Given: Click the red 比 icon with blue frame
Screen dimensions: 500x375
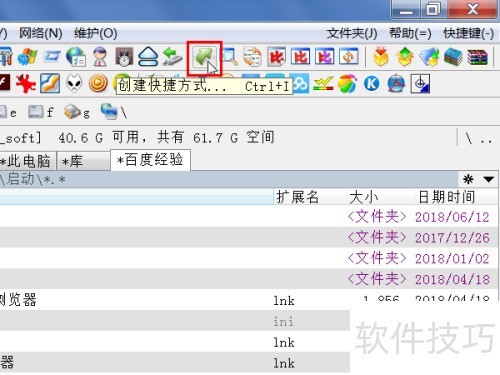Looking at the screenshot, I should point(300,57).
